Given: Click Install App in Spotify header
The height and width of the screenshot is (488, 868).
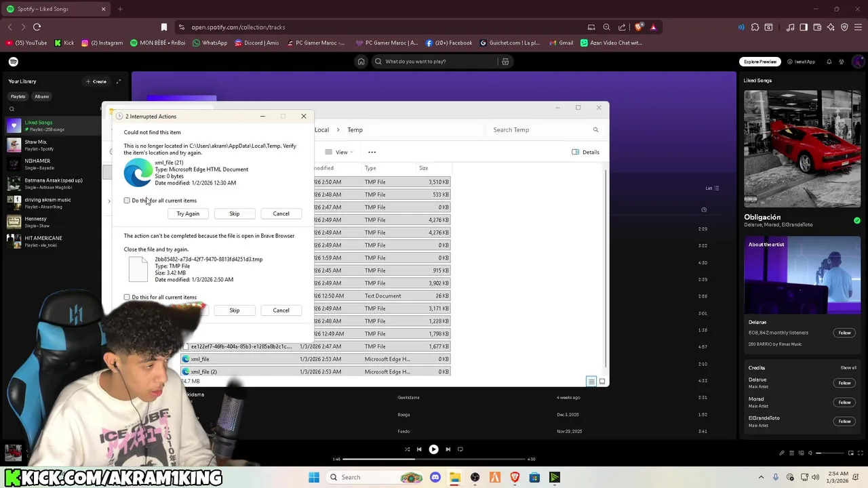Looking at the screenshot, I should 802,62.
